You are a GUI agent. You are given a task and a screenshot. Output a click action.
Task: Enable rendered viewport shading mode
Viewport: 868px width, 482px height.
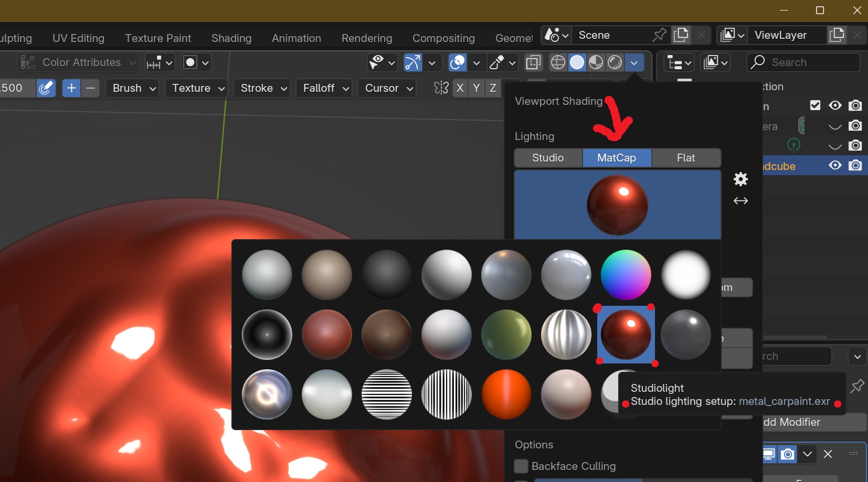[x=615, y=62]
